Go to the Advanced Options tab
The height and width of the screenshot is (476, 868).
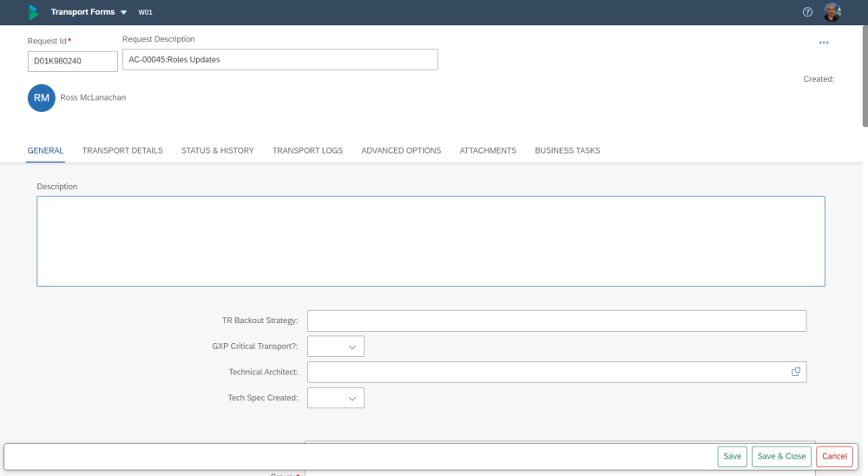(401, 151)
